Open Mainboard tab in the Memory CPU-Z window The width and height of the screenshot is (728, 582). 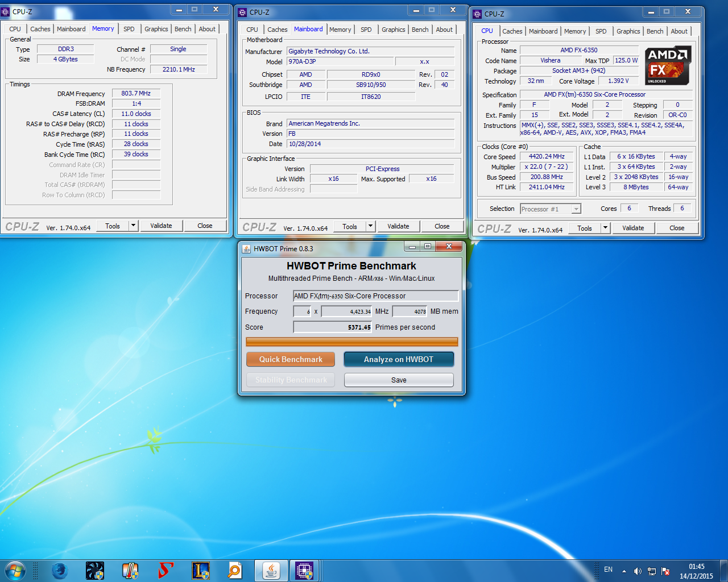pyautogui.click(x=71, y=29)
